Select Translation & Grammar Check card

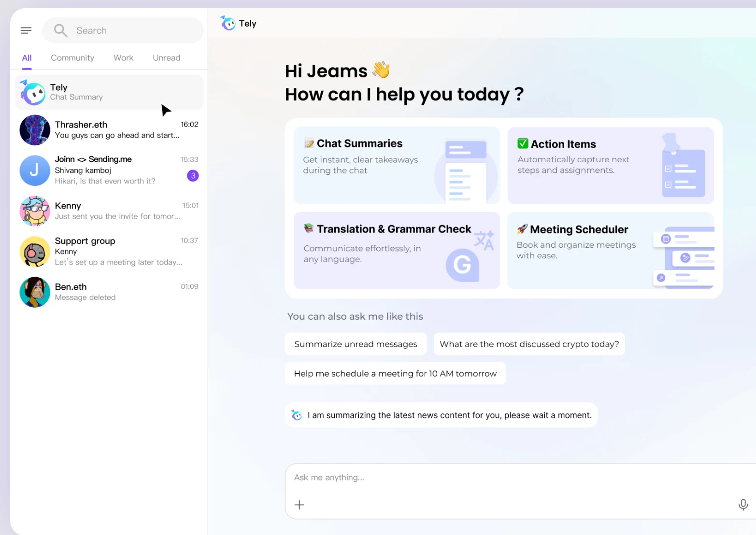(x=396, y=251)
